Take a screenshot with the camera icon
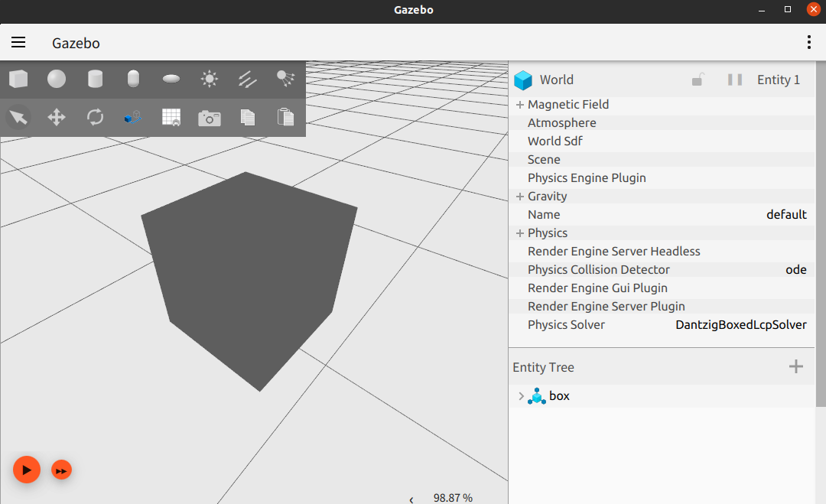826x504 pixels. click(x=209, y=118)
